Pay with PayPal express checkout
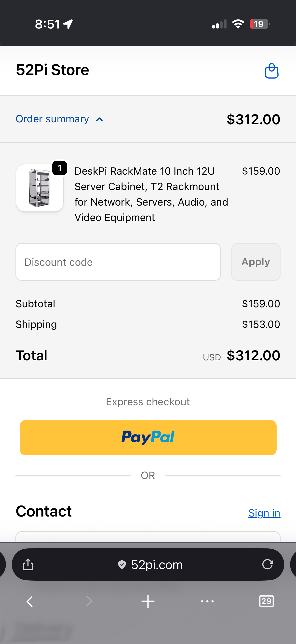 148,437
